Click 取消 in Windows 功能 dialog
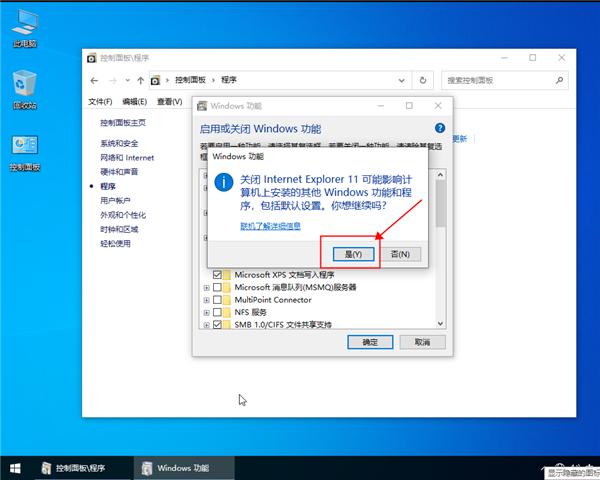The image size is (600, 480). (x=422, y=342)
